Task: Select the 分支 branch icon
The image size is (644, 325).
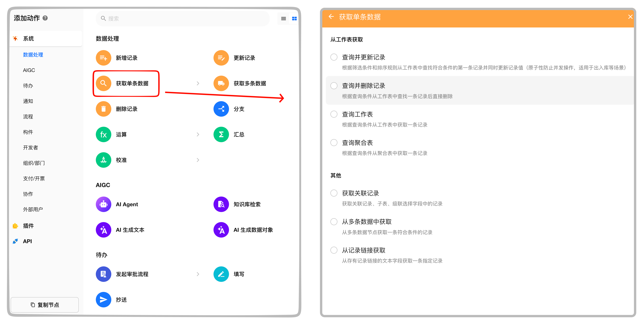Action: [221, 109]
